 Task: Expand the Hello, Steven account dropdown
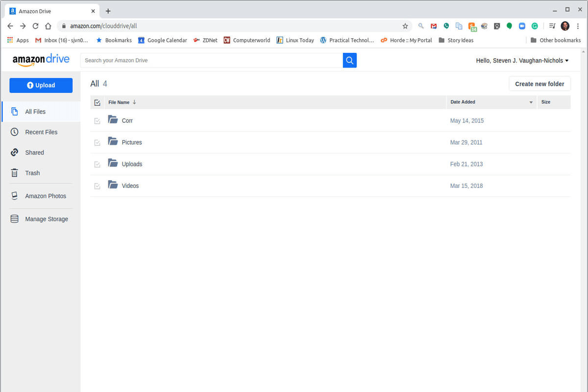[522, 60]
